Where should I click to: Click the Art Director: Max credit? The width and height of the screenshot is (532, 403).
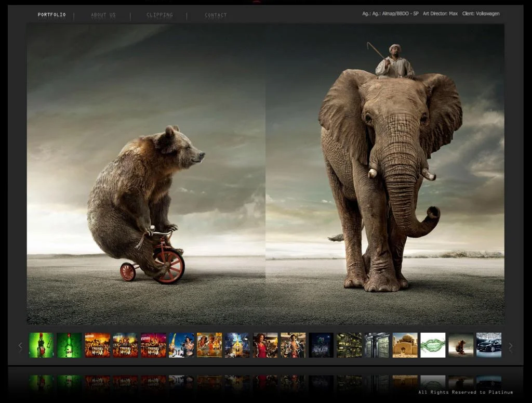pyautogui.click(x=440, y=14)
